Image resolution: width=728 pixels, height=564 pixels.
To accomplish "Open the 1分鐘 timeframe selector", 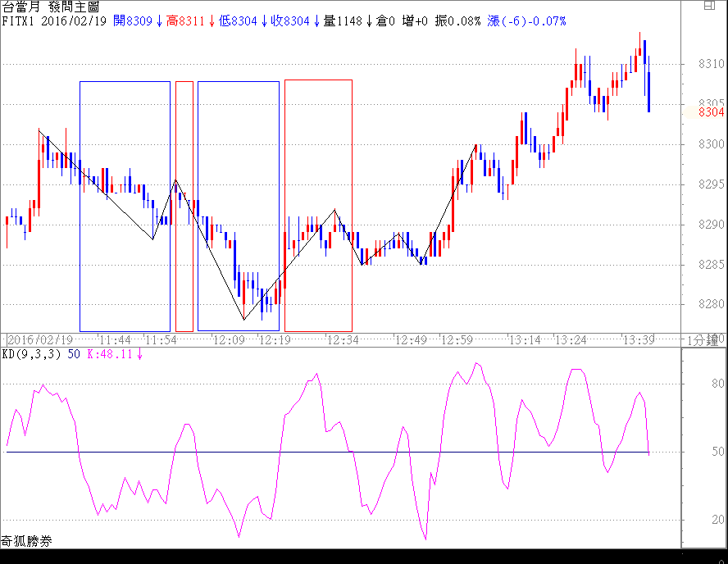I will tap(703, 339).
